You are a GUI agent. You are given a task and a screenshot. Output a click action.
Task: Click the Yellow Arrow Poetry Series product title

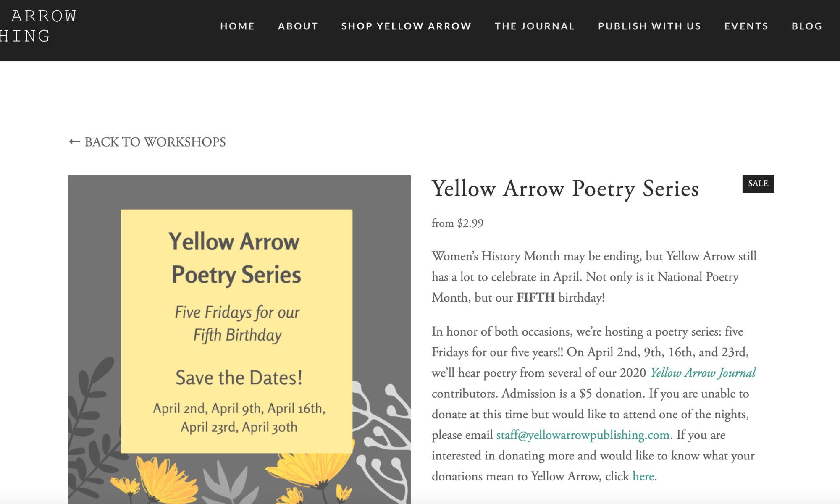click(x=565, y=189)
